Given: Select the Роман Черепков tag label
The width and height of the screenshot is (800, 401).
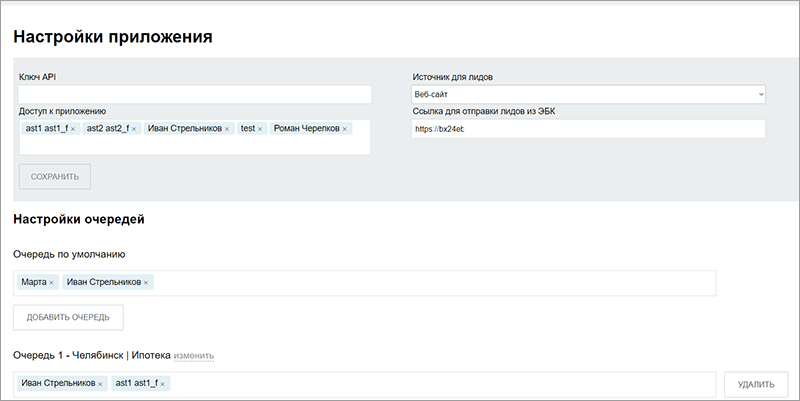Looking at the screenshot, I should (304, 129).
